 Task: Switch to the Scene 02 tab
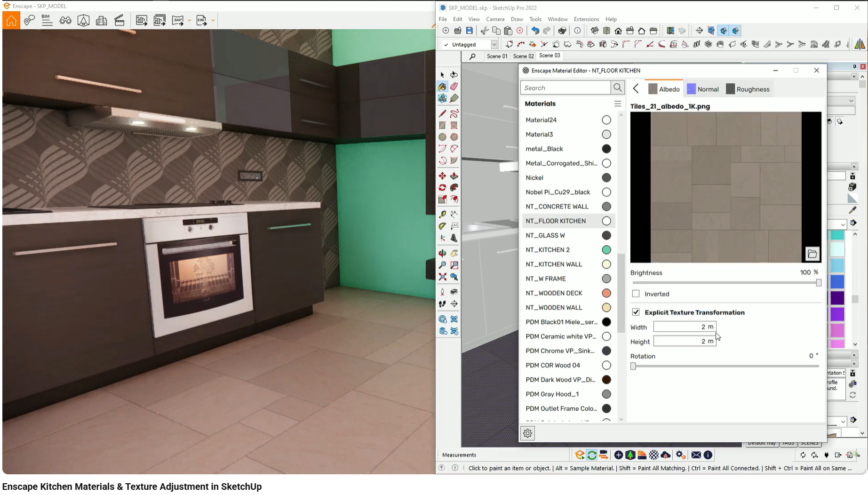tap(522, 56)
